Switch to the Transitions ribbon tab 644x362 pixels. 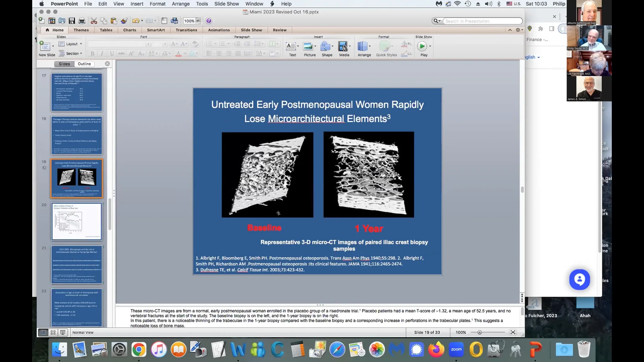(x=186, y=30)
